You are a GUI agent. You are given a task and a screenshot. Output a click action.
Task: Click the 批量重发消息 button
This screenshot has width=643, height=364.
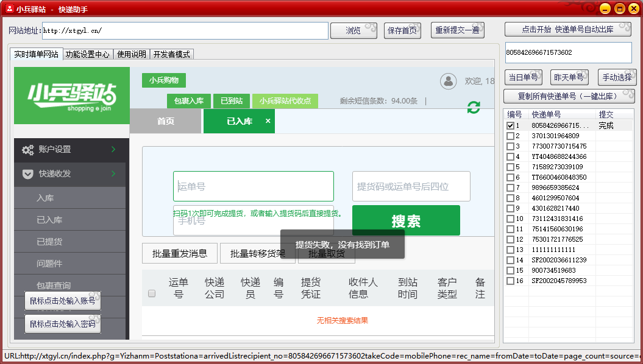tap(180, 253)
